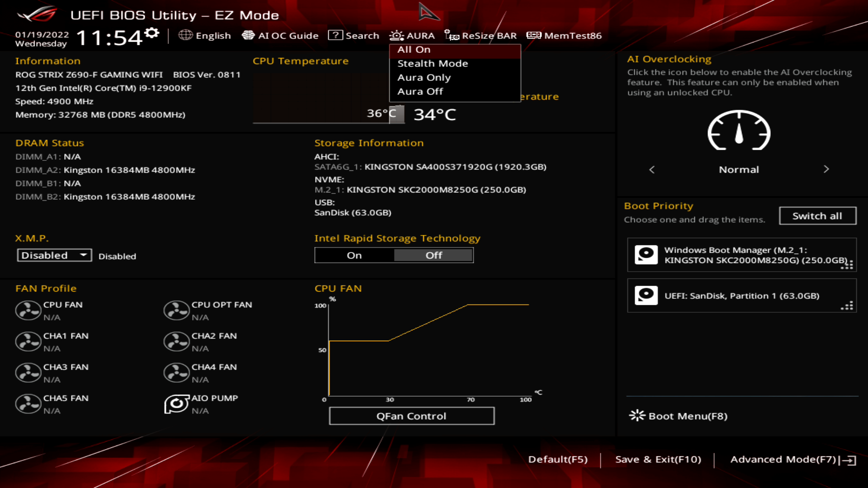Select Aura Off from lighting options
The width and height of the screenshot is (868, 488).
point(420,90)
